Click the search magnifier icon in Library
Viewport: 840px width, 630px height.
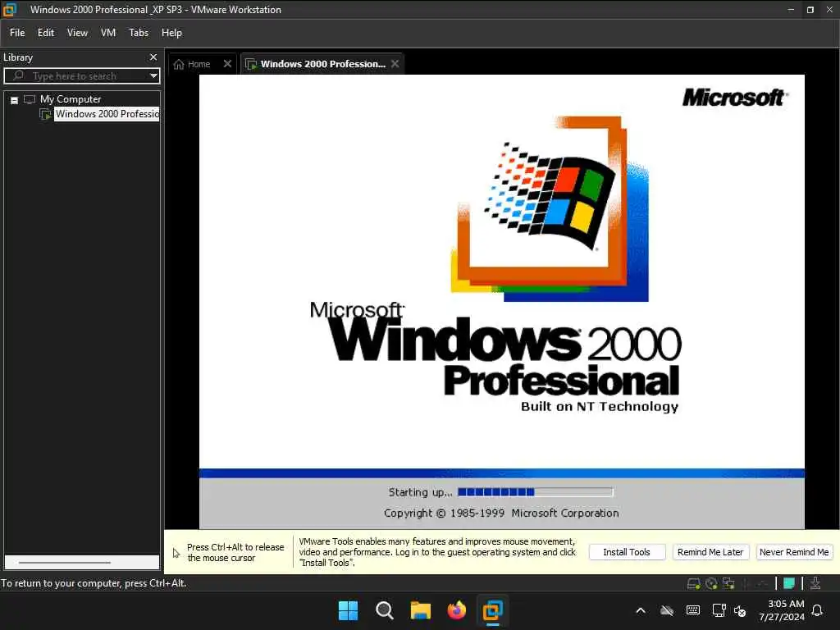click(x=18, y=75)
